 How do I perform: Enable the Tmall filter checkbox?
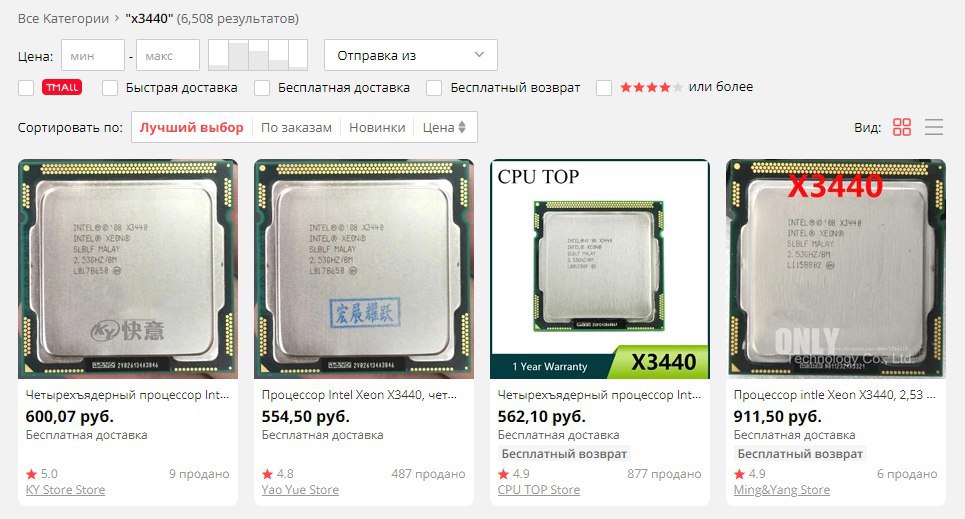pos(26,88)
